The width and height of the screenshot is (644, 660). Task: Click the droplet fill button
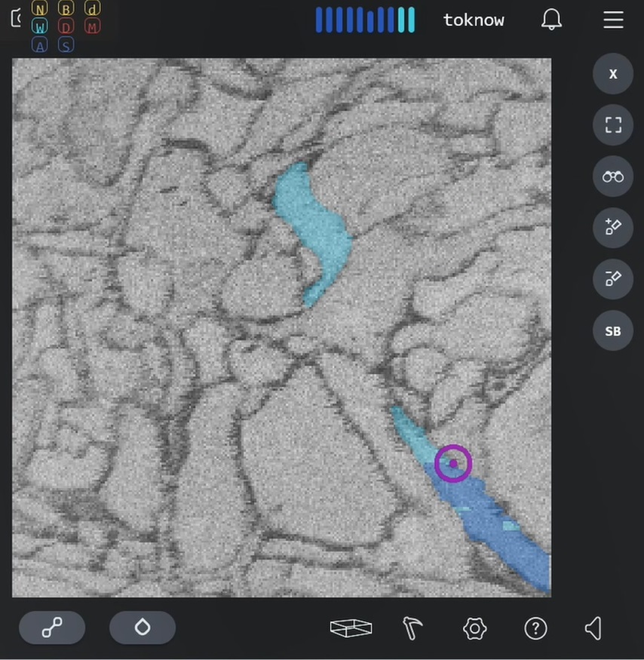(x=143, y=628)
